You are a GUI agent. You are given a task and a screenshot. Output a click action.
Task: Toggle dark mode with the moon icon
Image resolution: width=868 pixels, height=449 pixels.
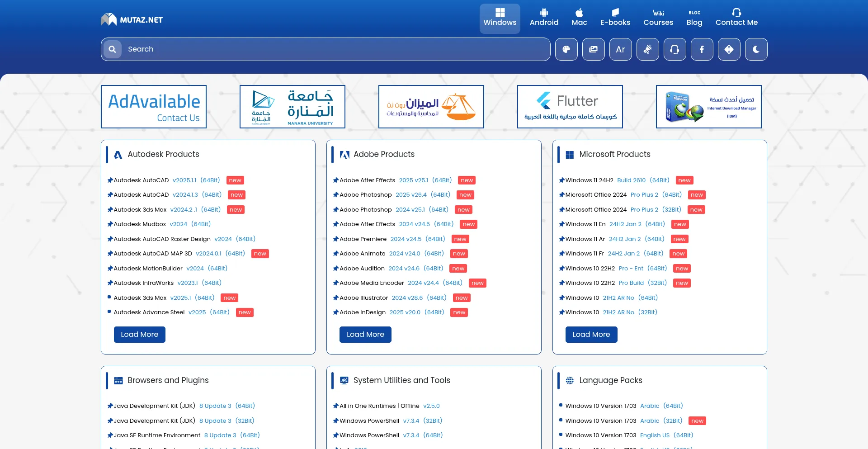tap(756, 49)
